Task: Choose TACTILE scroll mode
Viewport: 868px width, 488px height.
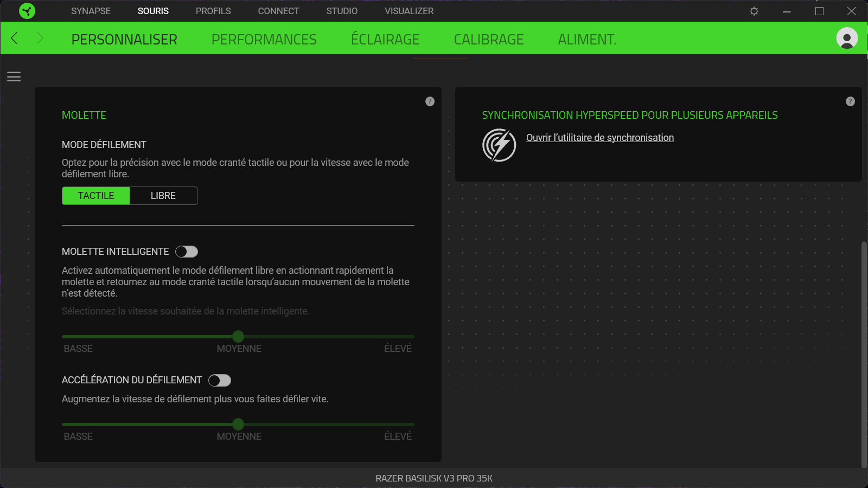Action: [96, 196]
